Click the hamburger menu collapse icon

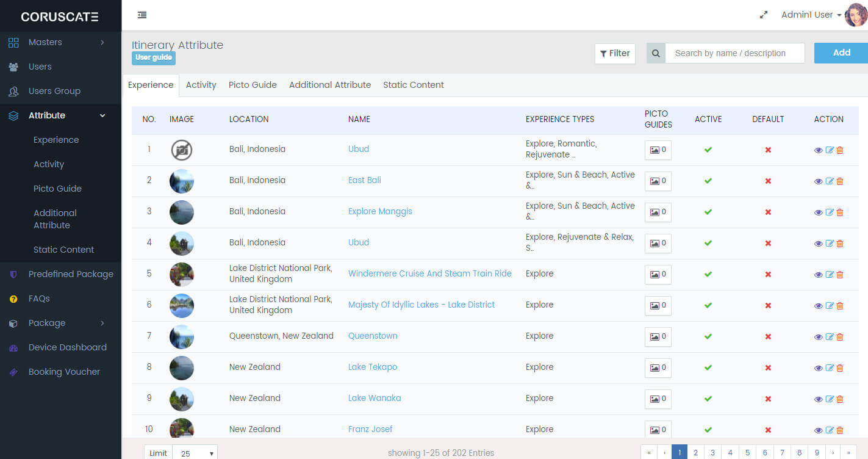click(142, 15)
